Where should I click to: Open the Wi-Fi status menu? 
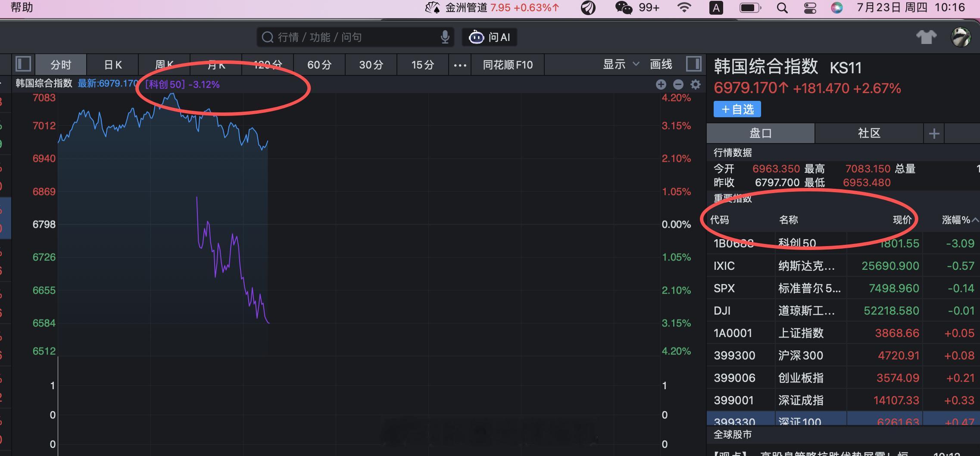pos(684,7)
